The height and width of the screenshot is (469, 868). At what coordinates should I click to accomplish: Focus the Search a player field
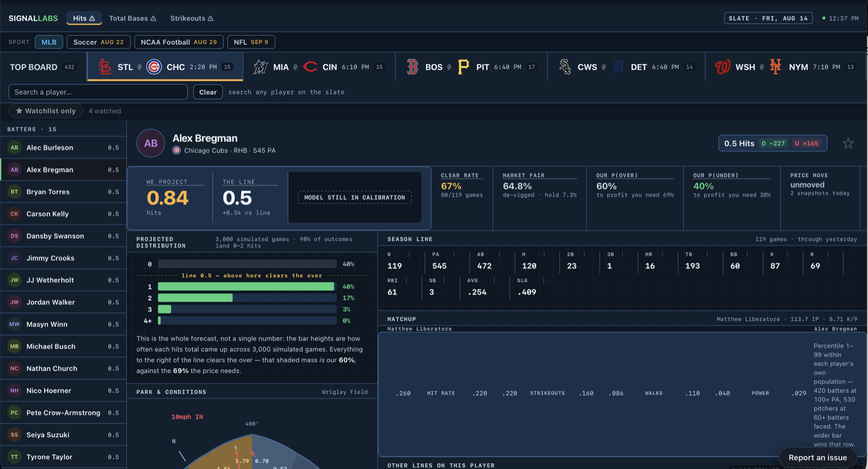pyautogui.click(x=98, y=92)
